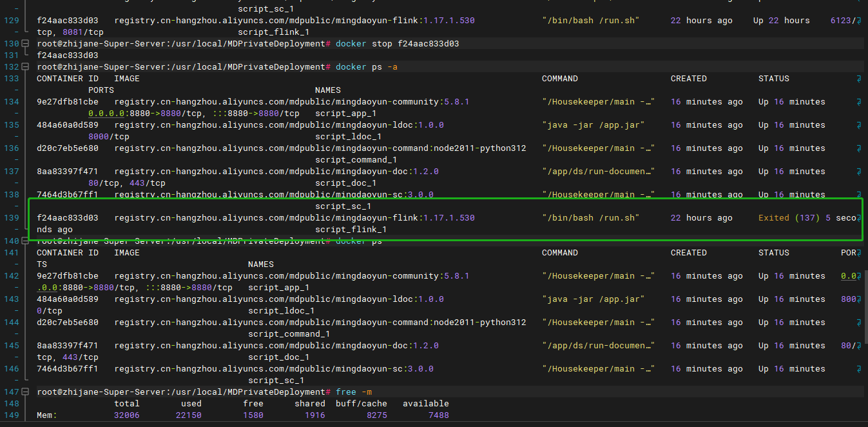Collapse the fold at line 132
This screenshot has height=427, width=868.
[25, 67]
